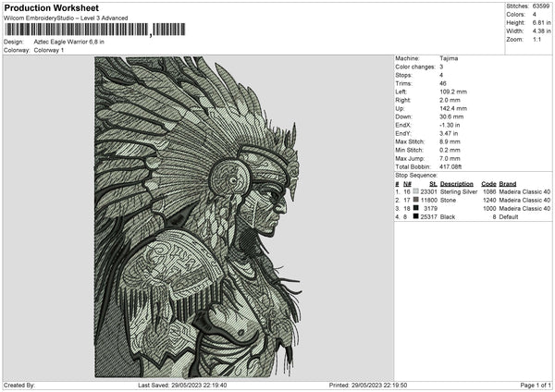Click the barcode under the worksheet title

pos(94,30)
